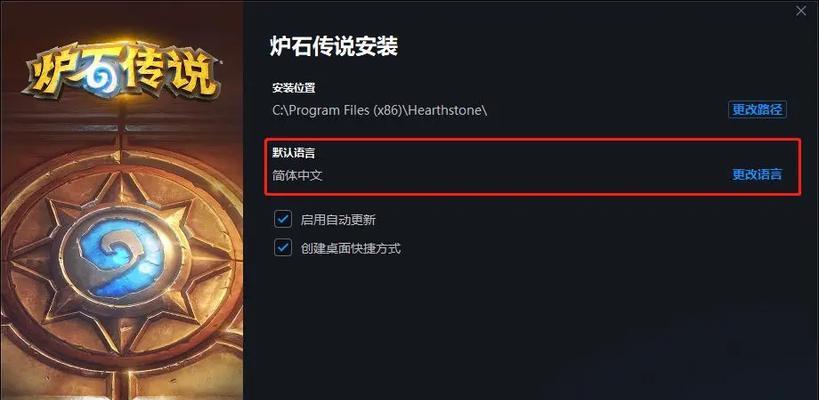
Task: Click the 更改路径 button
Action: click(x=757, y=110)
